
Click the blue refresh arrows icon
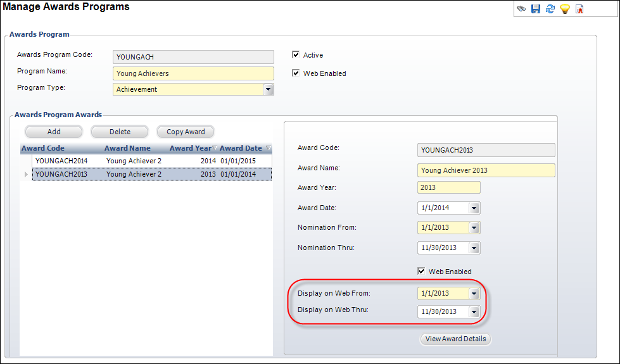pyautogui.click(x=550, y=9)
